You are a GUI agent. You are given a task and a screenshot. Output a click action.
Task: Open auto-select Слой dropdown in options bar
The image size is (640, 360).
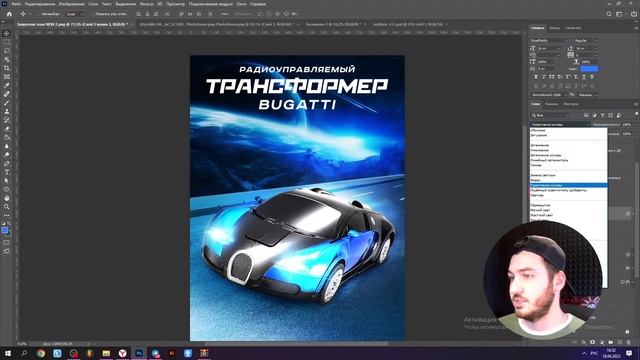(75, 14)
